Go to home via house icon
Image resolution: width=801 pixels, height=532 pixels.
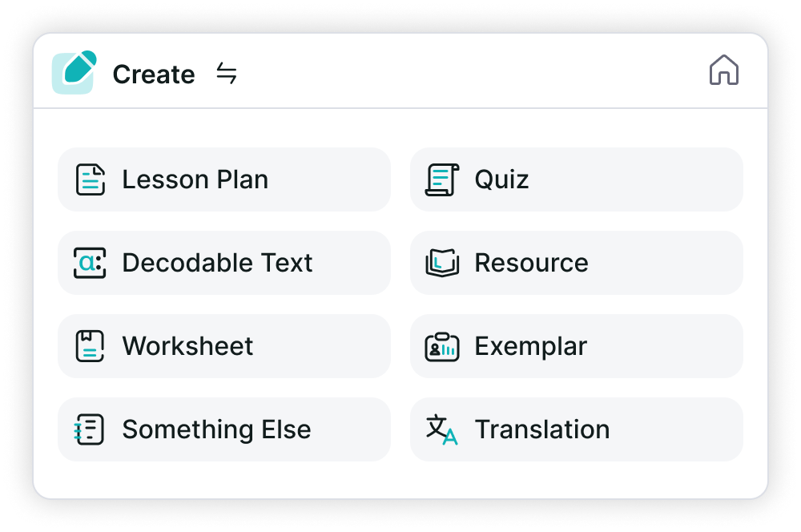coord(723,71)
